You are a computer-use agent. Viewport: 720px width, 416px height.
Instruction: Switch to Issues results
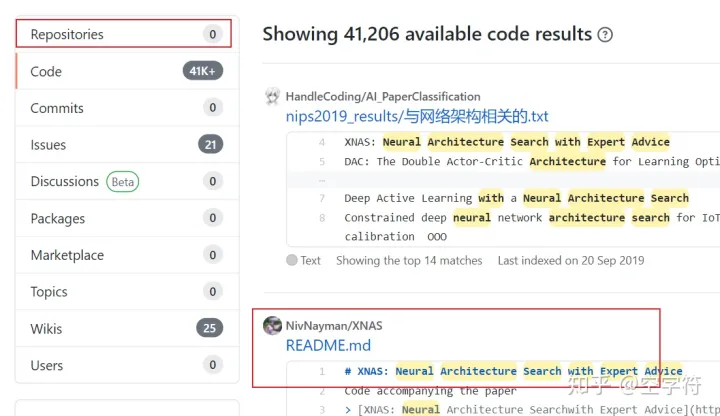tap(127, 145)
